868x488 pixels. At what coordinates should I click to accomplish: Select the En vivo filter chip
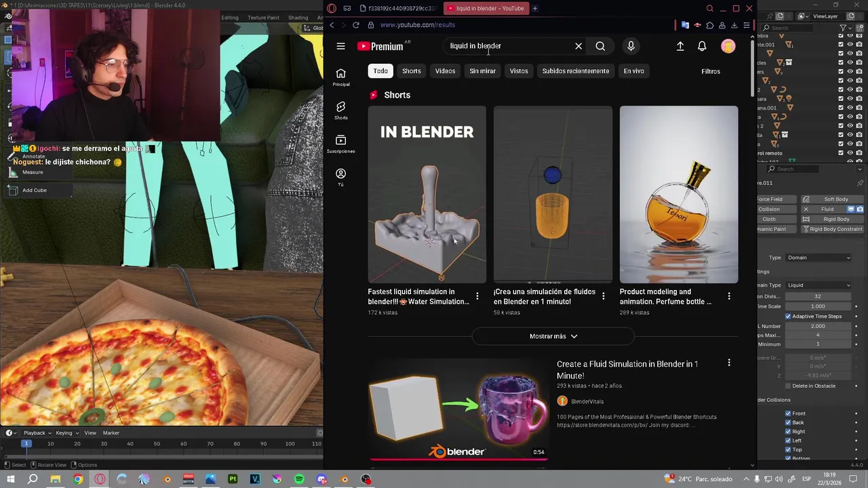[634, 71]
